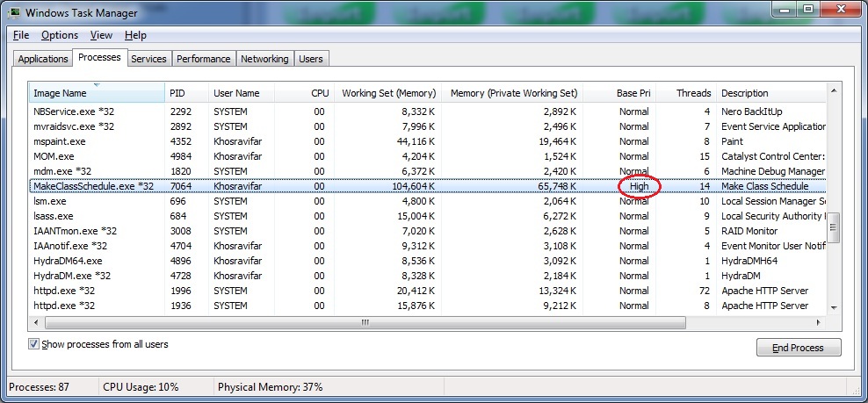The height and width of the screenshot is (403, 868).
Task: Click the horizontal scrollbar right arrow
Action: 819,322
